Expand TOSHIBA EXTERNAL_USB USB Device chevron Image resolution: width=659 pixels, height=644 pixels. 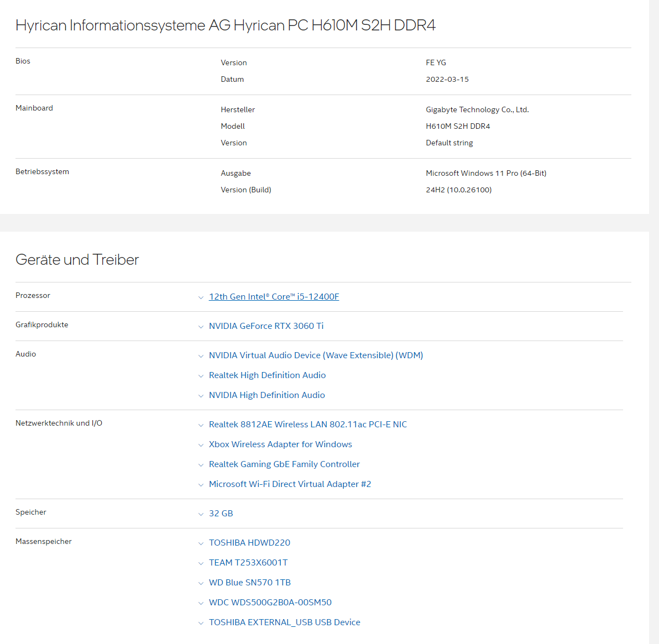coord(201,623)
